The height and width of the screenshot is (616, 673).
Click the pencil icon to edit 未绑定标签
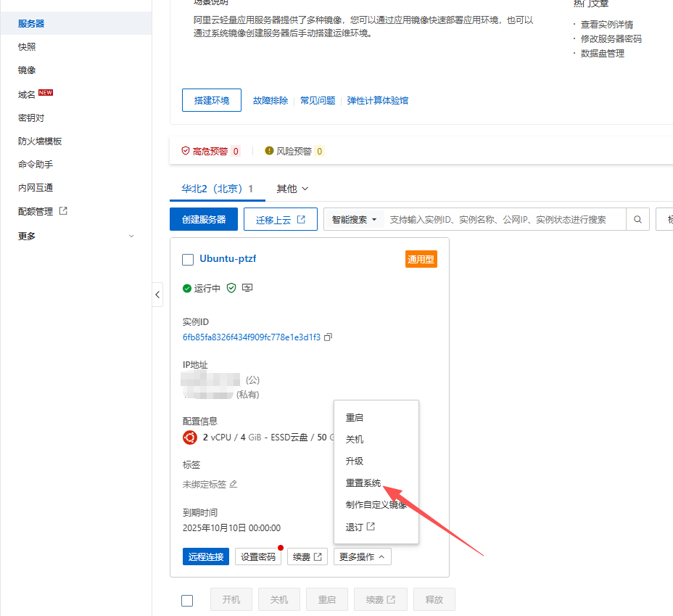coord(234,484)
